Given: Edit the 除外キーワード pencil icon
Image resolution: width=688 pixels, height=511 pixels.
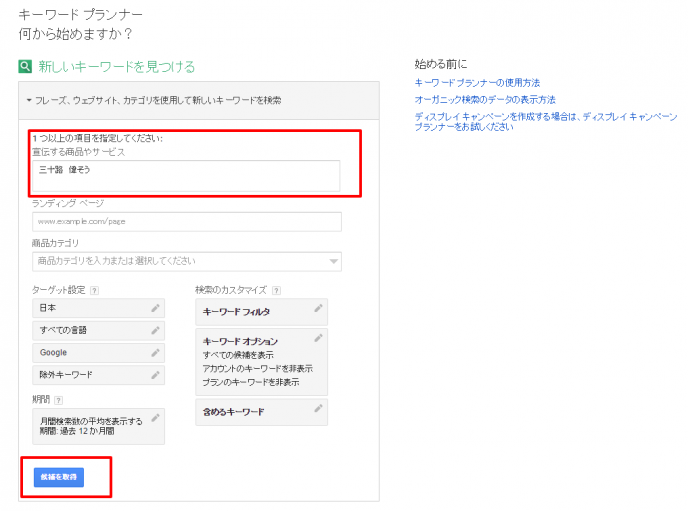Looking at the screenshot, I should click(x=155, y=375).
